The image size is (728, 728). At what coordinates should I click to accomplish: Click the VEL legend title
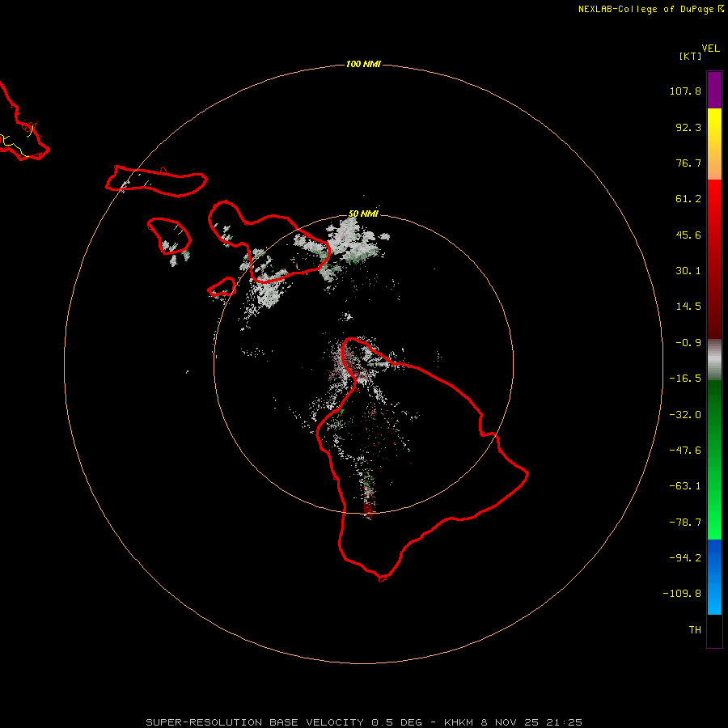click(710, 49)
